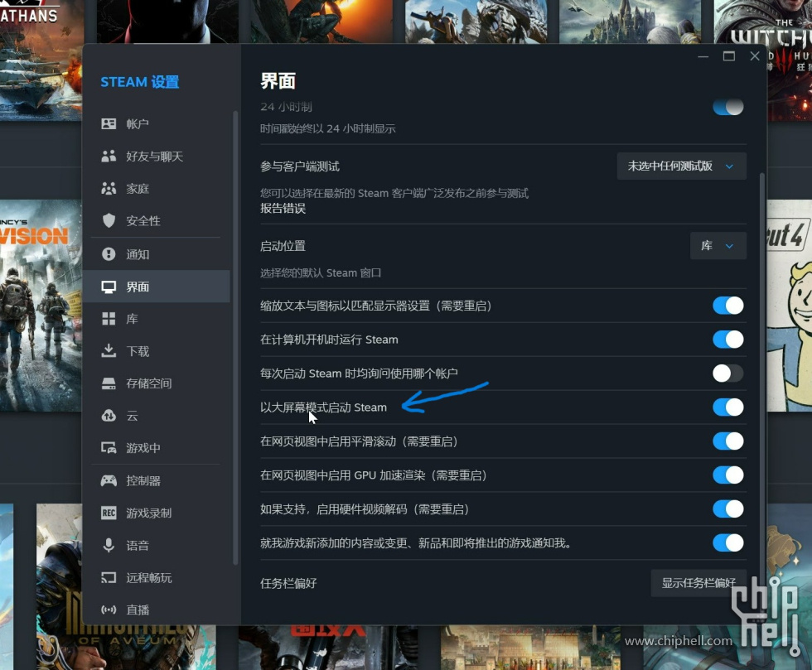Click the Notifications exclamation icon

[x=109, y=254]
